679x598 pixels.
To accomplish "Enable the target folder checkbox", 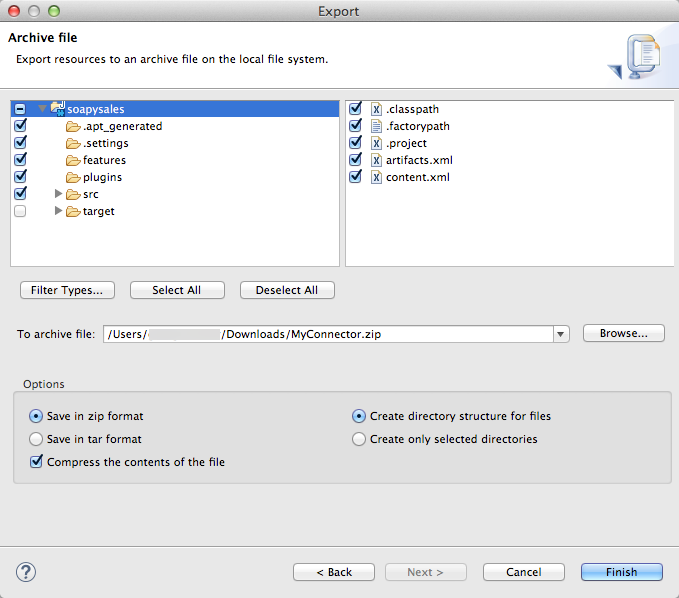I will (20, 211).
